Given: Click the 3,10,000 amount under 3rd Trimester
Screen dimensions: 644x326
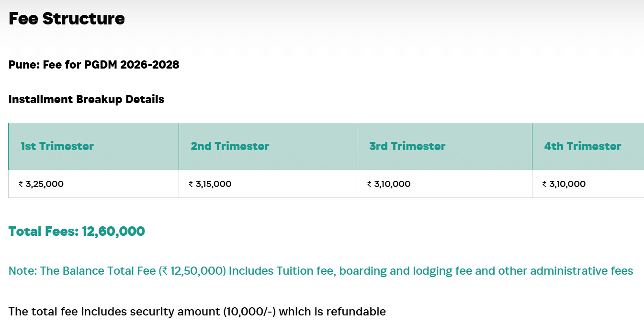Looking at the screenshot, I should click(x=392, y=184).
